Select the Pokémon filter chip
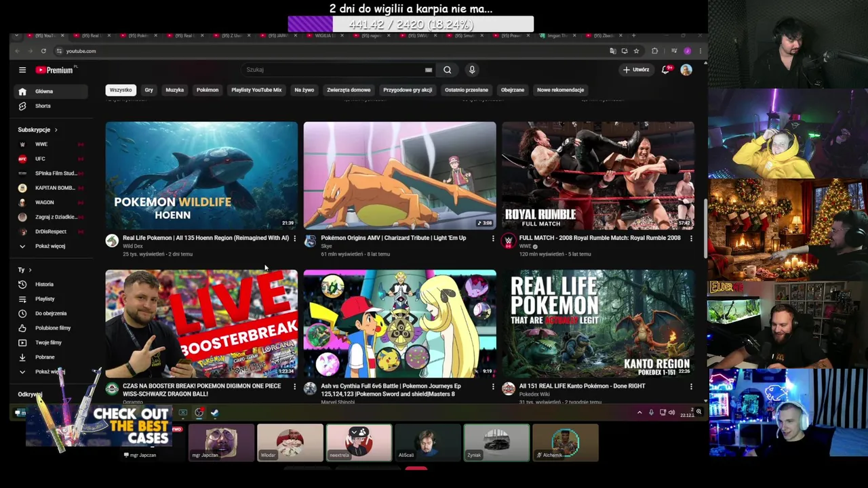Image resolution: width=868 pixels, height=488 pixels. tap(208, 90)
